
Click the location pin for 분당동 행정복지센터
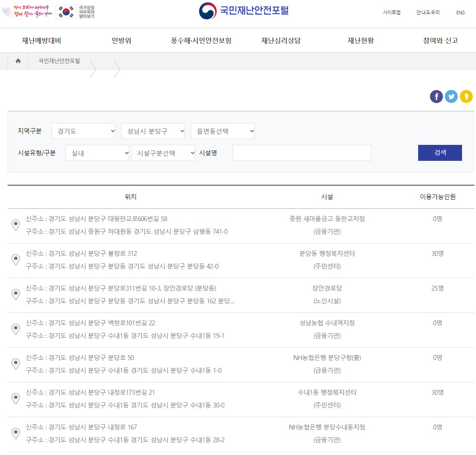(16, 260)
